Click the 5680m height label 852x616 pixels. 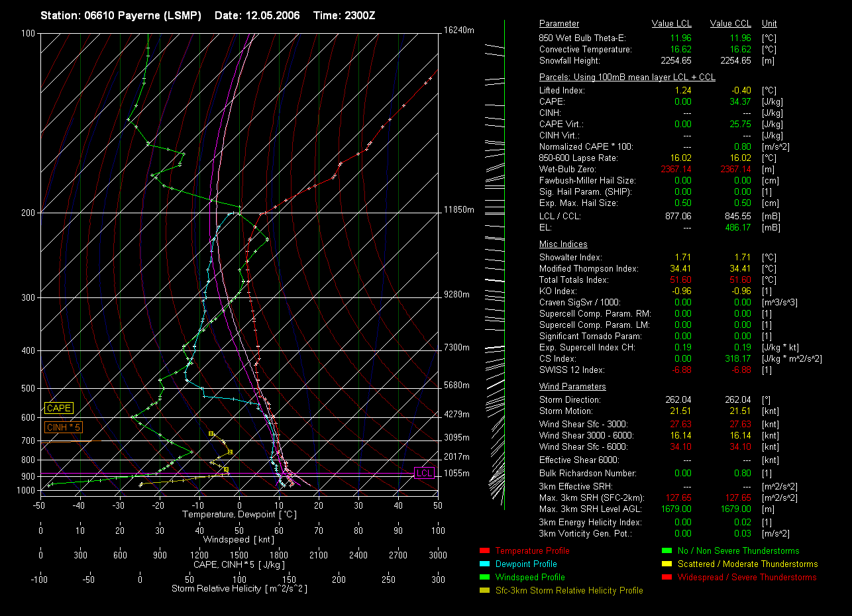pyautogui.click(x=456, y=385)
